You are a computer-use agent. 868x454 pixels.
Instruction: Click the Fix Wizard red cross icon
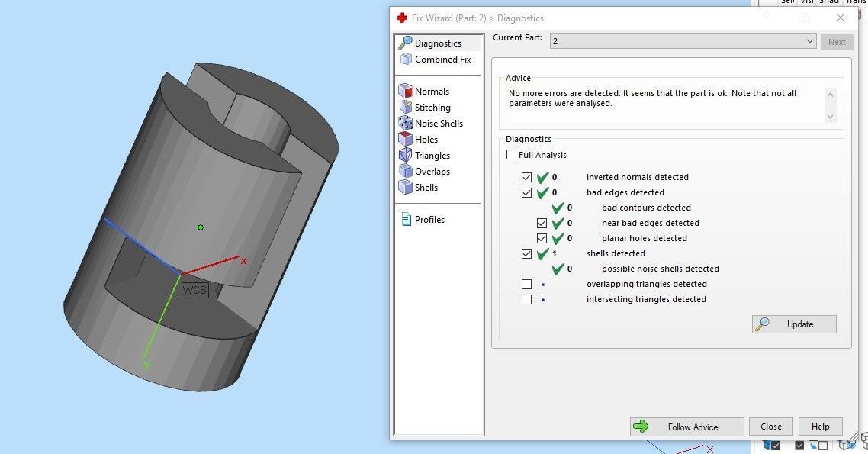coord(403,18)
